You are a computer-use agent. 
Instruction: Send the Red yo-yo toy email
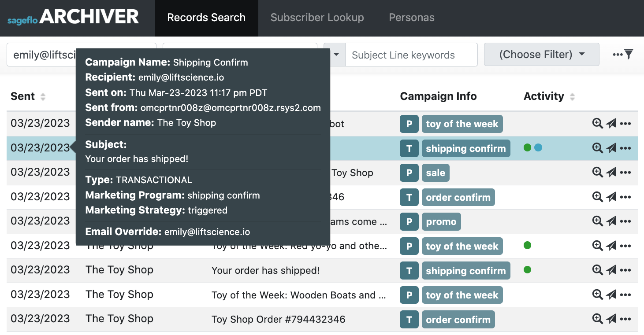pos(611,246)
